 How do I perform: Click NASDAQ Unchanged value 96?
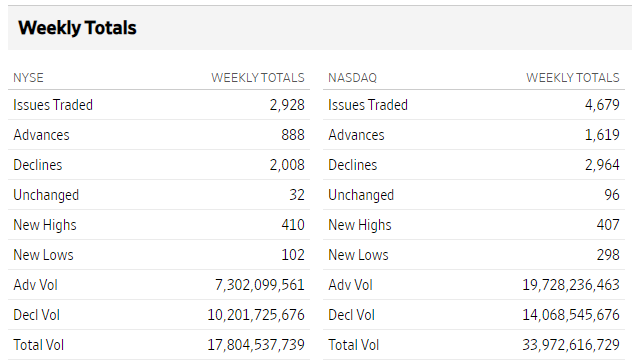[x=612, y=195]
